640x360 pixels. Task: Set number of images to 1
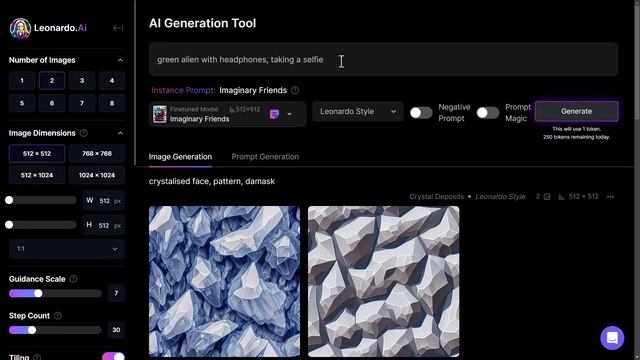tap(22, 80)
